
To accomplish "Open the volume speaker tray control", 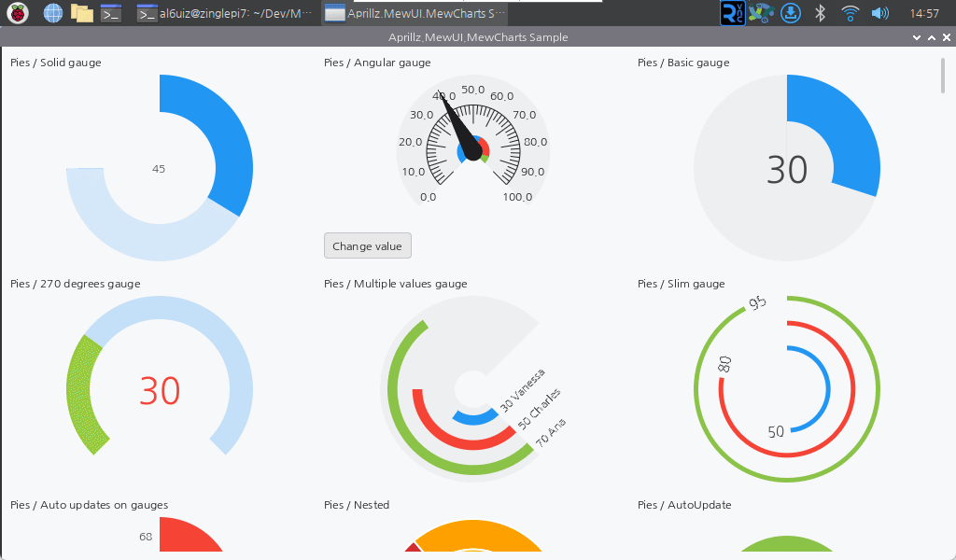I will tap(879, 13).
